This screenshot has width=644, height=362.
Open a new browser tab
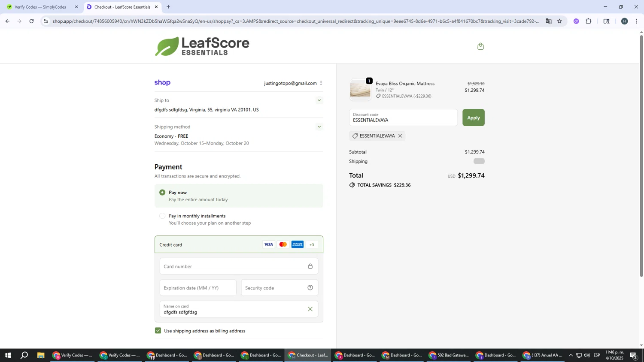[x=168, y=7]
